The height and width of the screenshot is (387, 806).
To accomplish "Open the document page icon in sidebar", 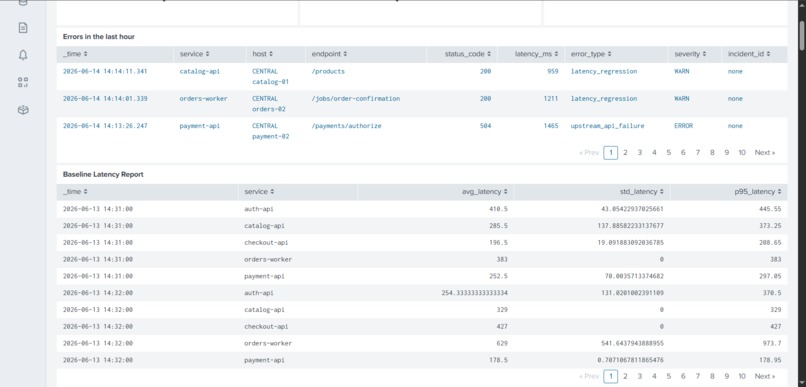I will [23, 28].
